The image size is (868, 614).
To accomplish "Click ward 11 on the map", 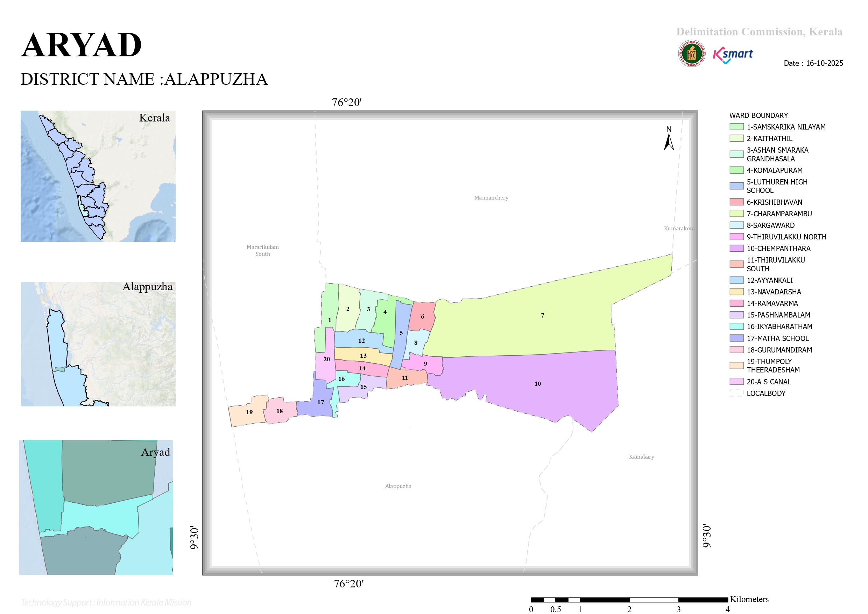I will coord(405,378).
